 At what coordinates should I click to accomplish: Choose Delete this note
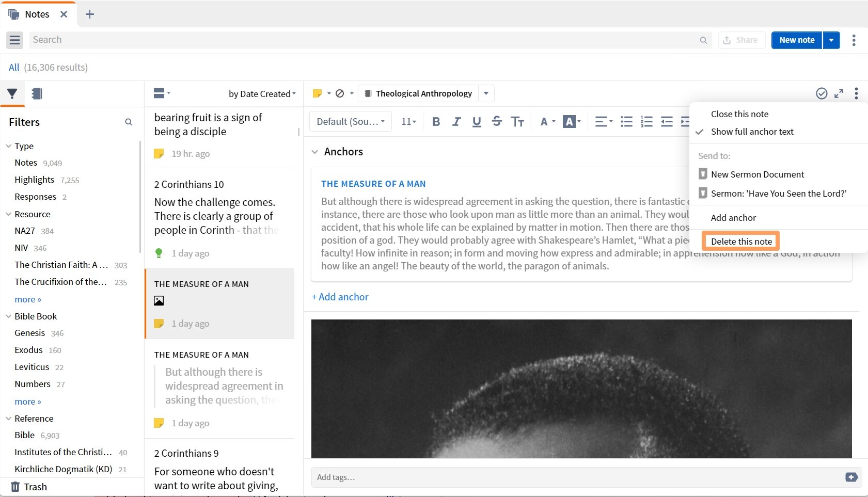[x=741, y=242]
